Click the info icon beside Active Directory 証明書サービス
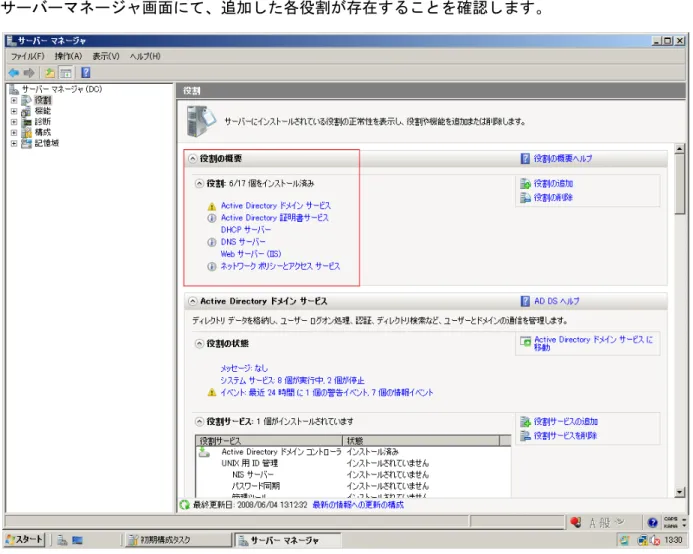The width and height of the screenshot is (693, 554). pyautogui.click(x=212, y=218)
